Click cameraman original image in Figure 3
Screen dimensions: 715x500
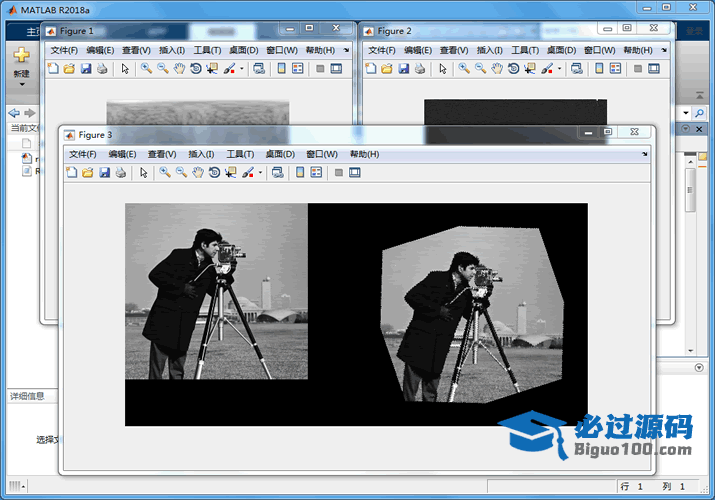(217, 291)
